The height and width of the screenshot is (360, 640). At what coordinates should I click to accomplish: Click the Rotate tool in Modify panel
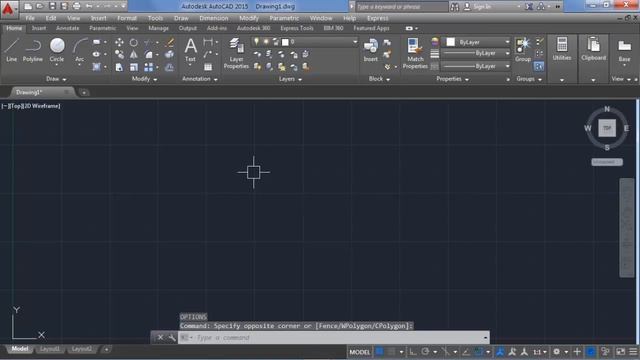[133, 42]
